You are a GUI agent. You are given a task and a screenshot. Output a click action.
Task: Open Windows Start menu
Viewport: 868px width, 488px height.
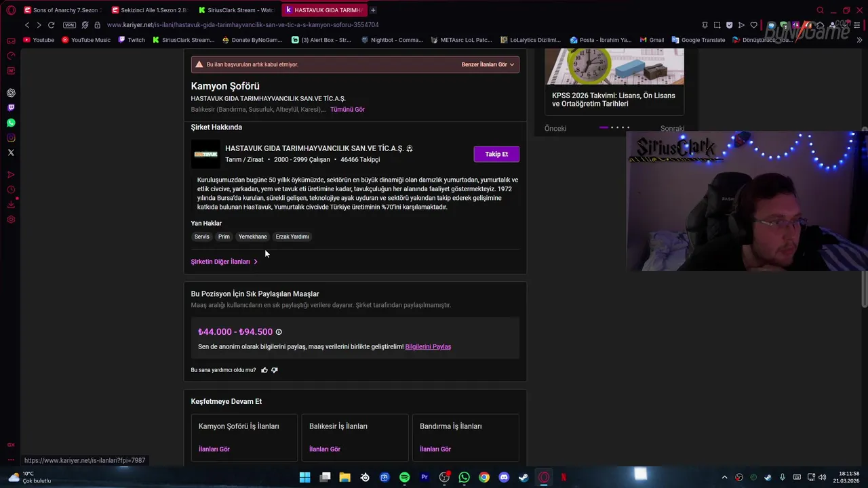click(305, 477)
